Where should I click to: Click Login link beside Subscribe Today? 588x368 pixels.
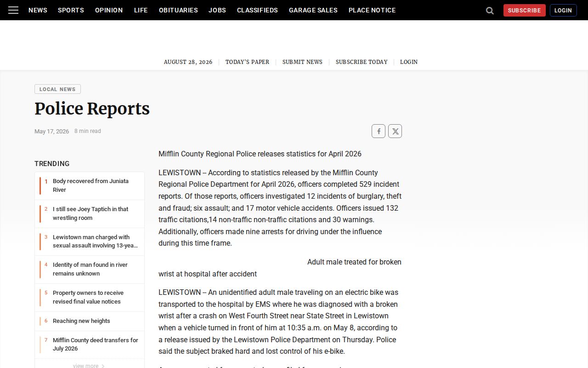coord(409,62)
